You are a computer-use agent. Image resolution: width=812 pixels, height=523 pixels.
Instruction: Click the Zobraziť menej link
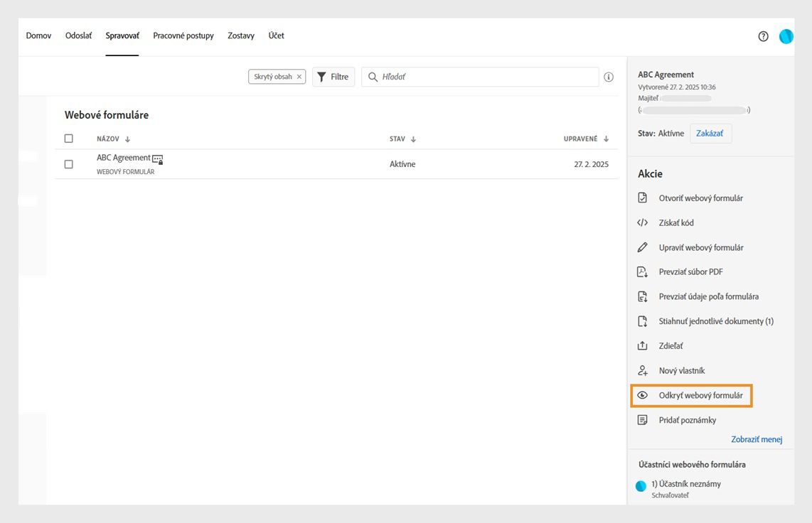coord(757,439)
